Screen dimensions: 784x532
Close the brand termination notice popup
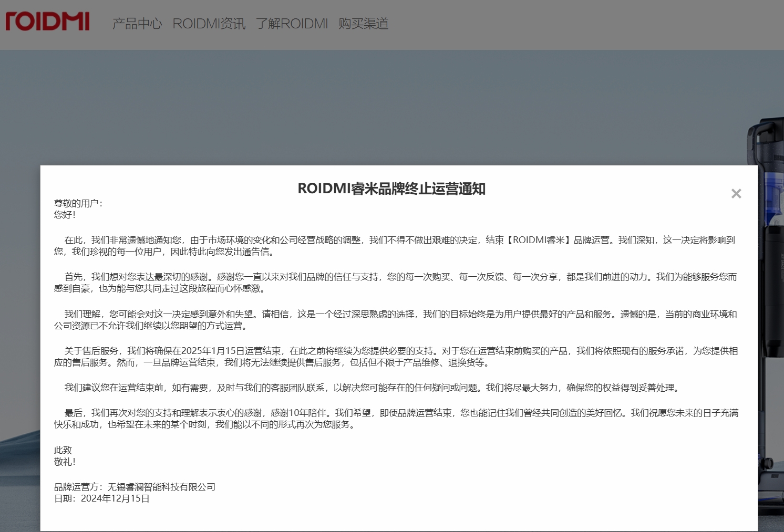tap(736, 194)
